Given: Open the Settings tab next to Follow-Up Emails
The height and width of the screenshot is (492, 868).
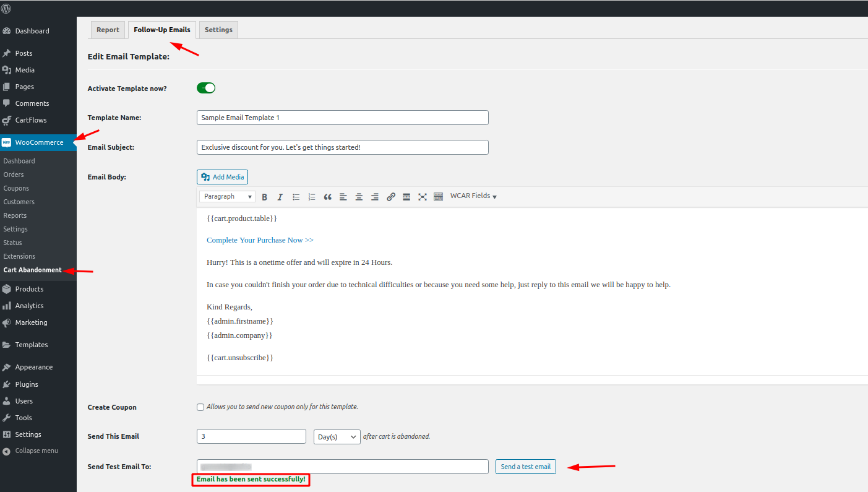Looking at the screenshot, I should [218, 30].
